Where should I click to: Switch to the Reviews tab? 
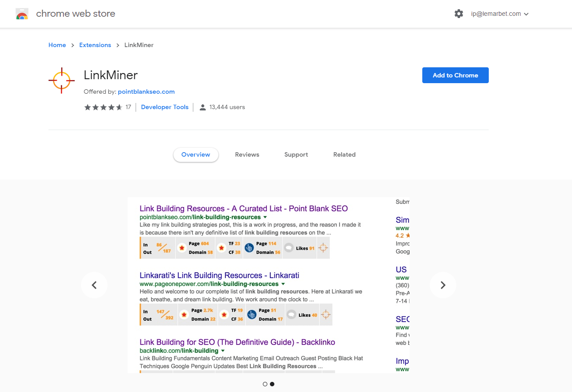point(247,154)
